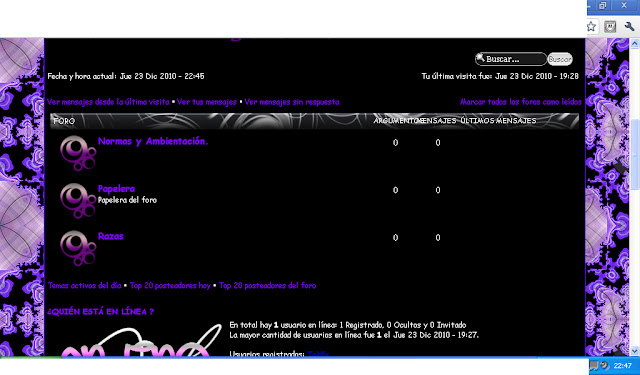The width and height of the screenshot is (640, 375).
Task: Click the scrollbar up arrow
Action: tap(634, 43)
